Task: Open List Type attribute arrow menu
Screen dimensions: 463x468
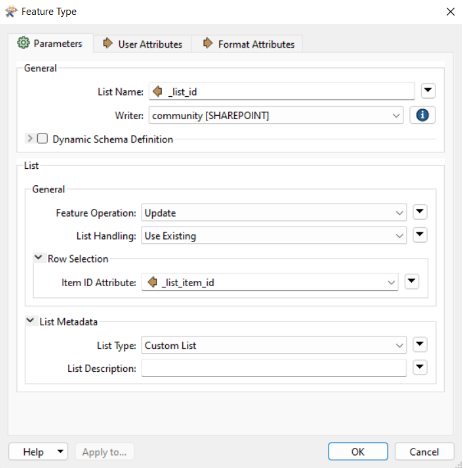Action: (420, 344)
